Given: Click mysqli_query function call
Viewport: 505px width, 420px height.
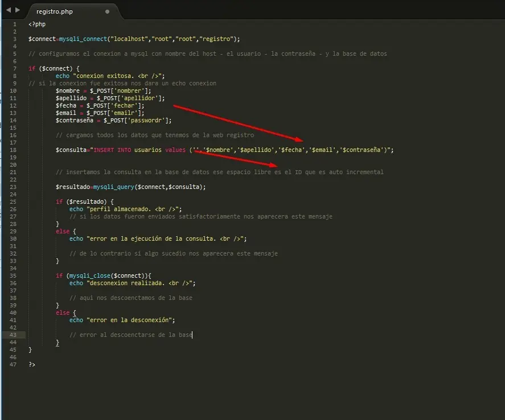Looking at the screenshot, I should pos(114,187).
